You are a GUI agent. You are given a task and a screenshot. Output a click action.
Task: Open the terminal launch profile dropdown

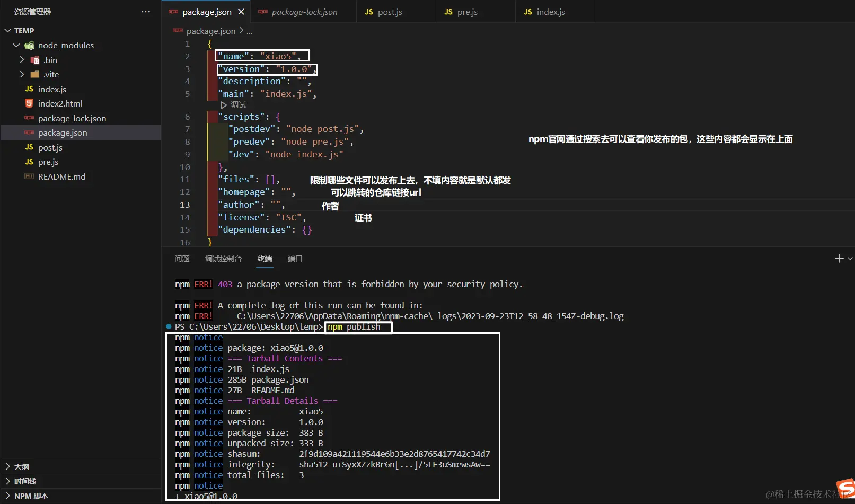[x=850, y=259]
